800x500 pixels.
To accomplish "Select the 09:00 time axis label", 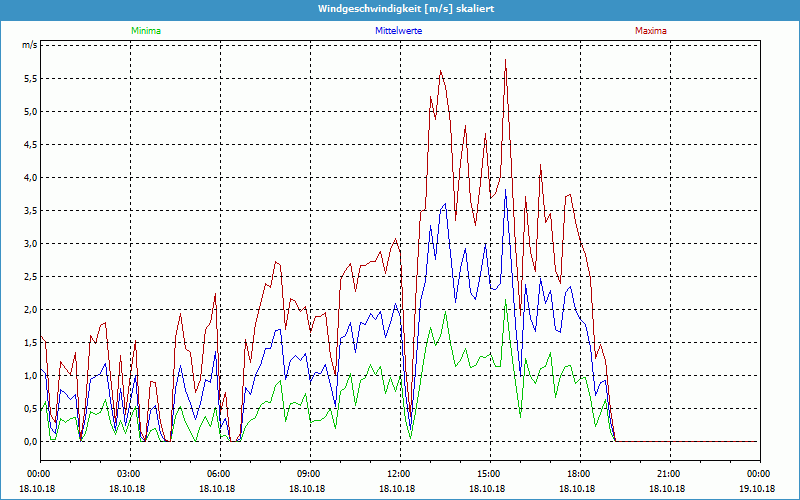I will click(309, 474).
